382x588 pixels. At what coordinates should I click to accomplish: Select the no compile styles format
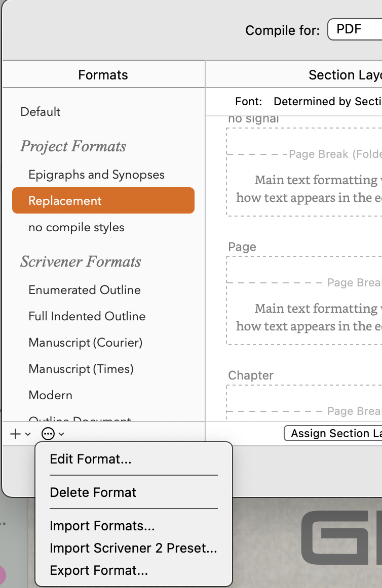76,227
